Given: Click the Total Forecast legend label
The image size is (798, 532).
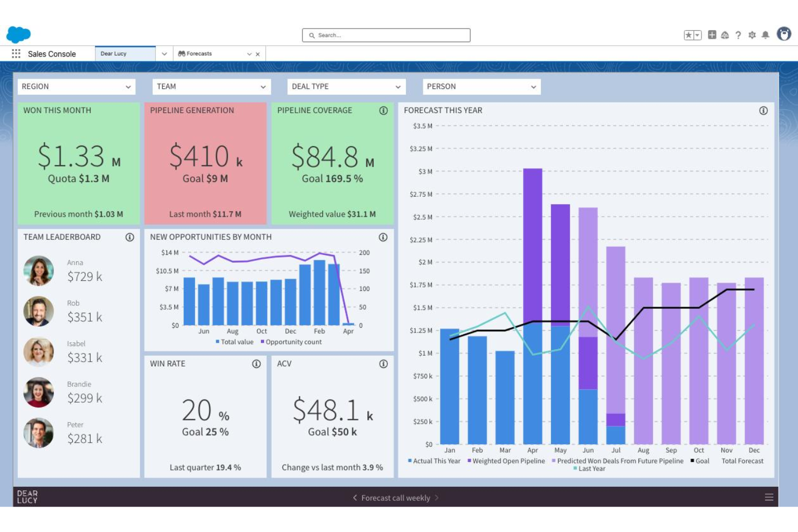Looking at the screenshot, I should [742, 461].
